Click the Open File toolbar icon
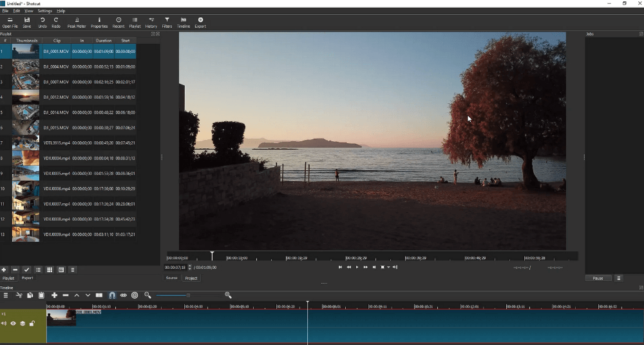644x345 pixels. [10, 22]
